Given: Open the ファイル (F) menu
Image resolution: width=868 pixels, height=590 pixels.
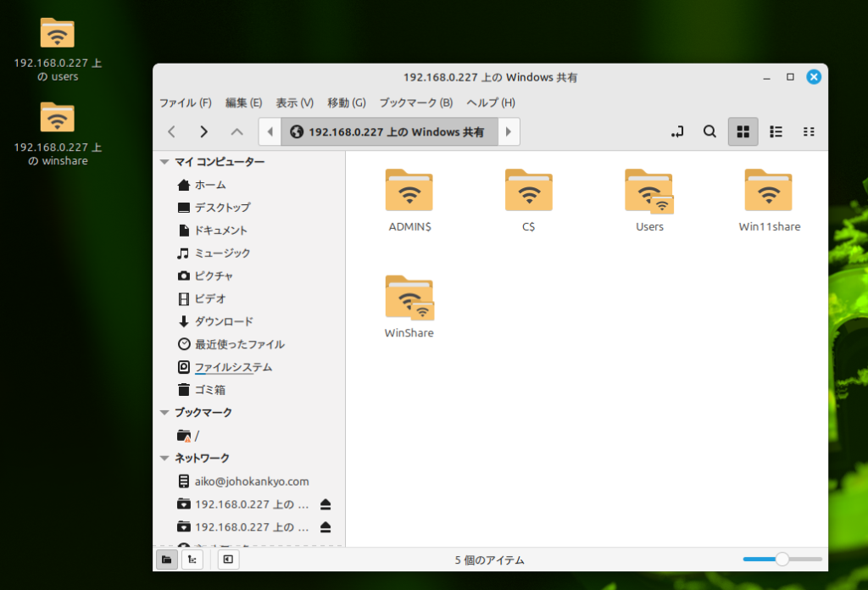Looking at the screenshot, I should coord(185,103).
